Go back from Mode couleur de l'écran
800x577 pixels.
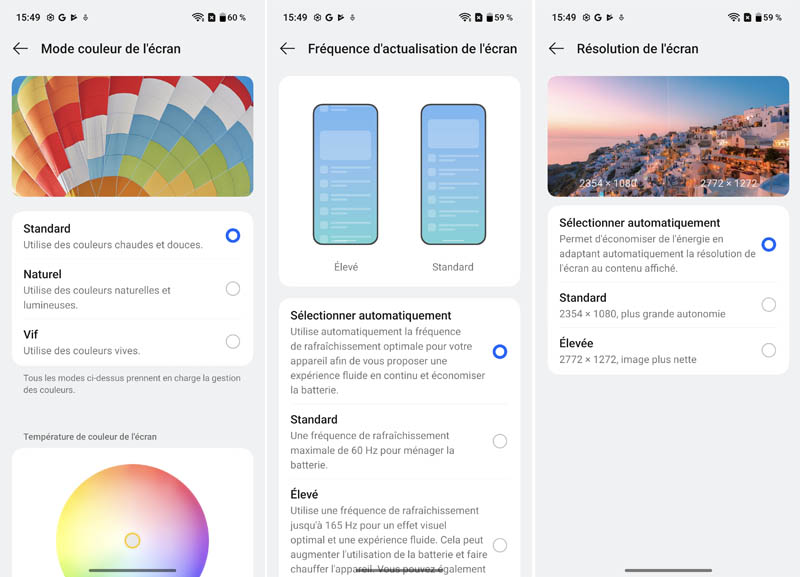(20, 49)
